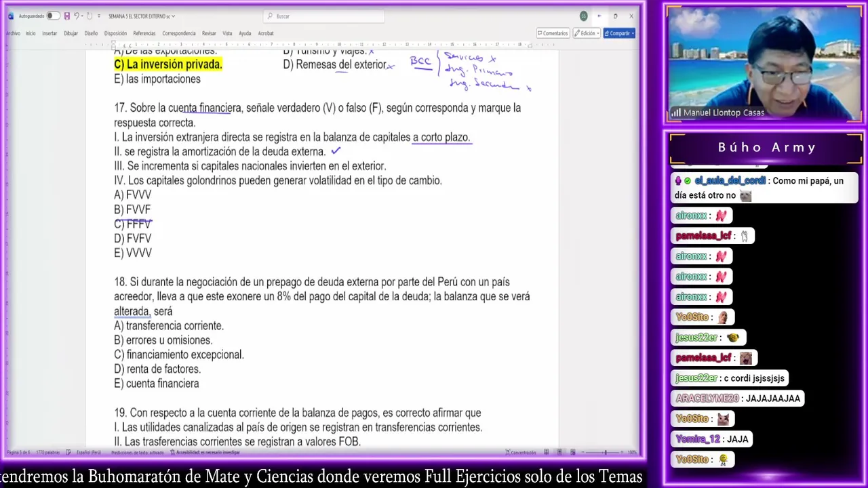
Task: Click answer option E) VVVV
Action: 133,253
